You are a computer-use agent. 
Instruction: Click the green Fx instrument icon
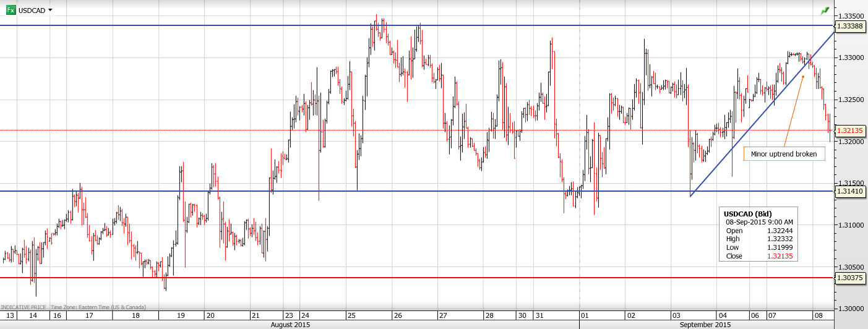pos(11,10)
